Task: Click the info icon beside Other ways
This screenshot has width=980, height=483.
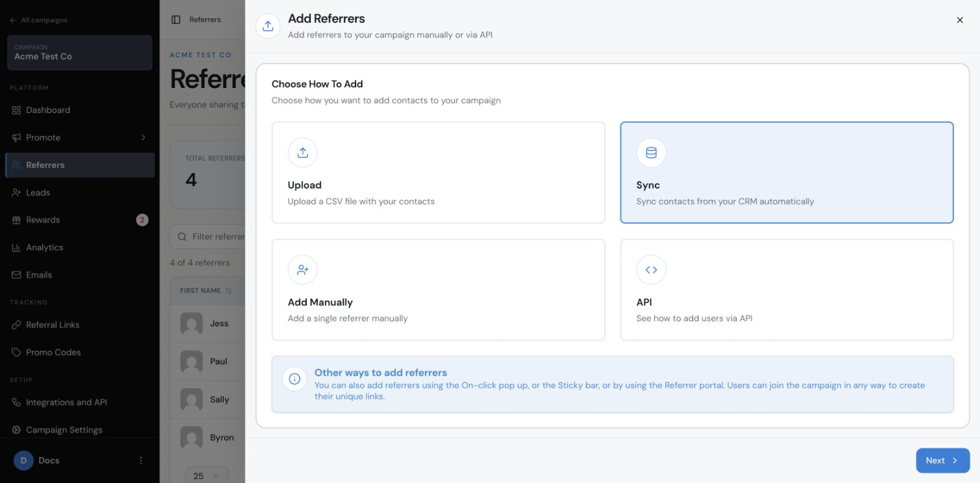Action: (294, 379)
